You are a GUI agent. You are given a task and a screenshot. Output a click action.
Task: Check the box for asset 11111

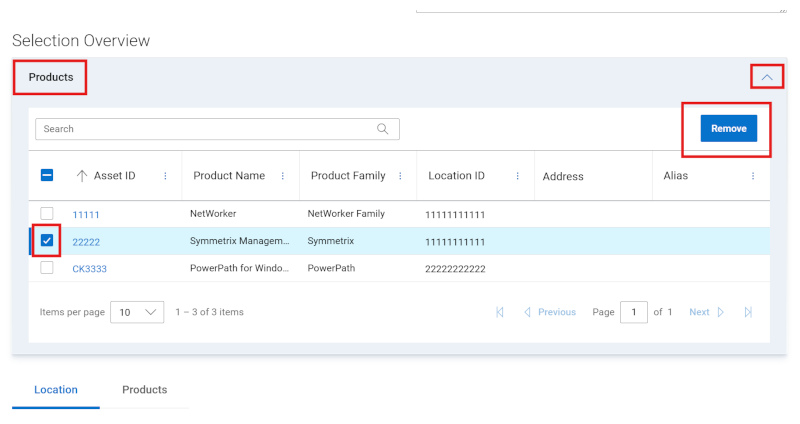click(x=47, y=214)
